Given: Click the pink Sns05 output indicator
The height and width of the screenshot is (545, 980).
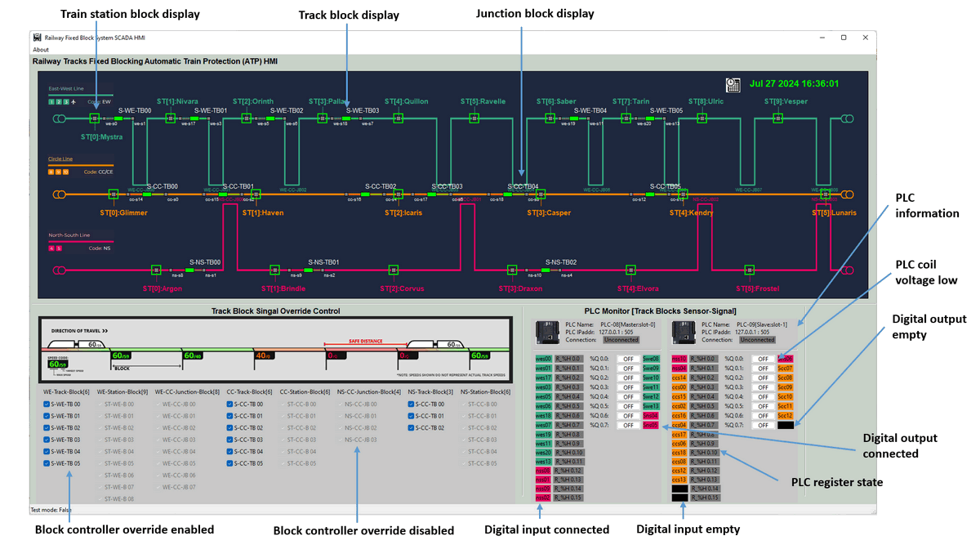Looking at the screenshot, I should [650, 425].
